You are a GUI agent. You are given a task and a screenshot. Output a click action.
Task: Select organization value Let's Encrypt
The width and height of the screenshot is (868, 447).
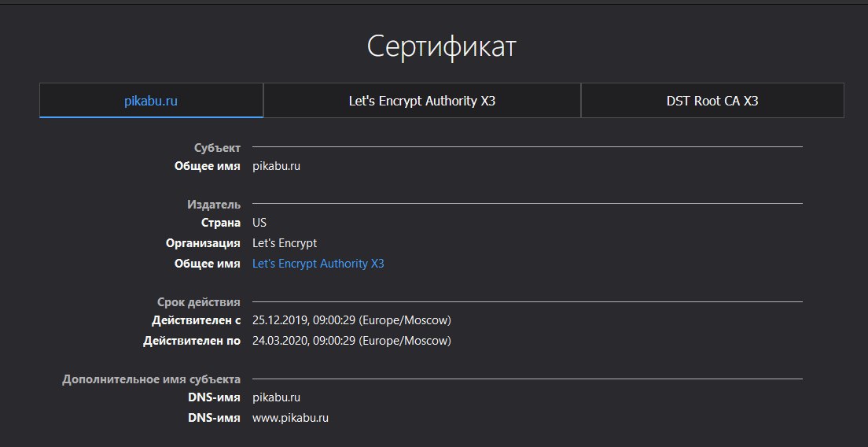285,243
